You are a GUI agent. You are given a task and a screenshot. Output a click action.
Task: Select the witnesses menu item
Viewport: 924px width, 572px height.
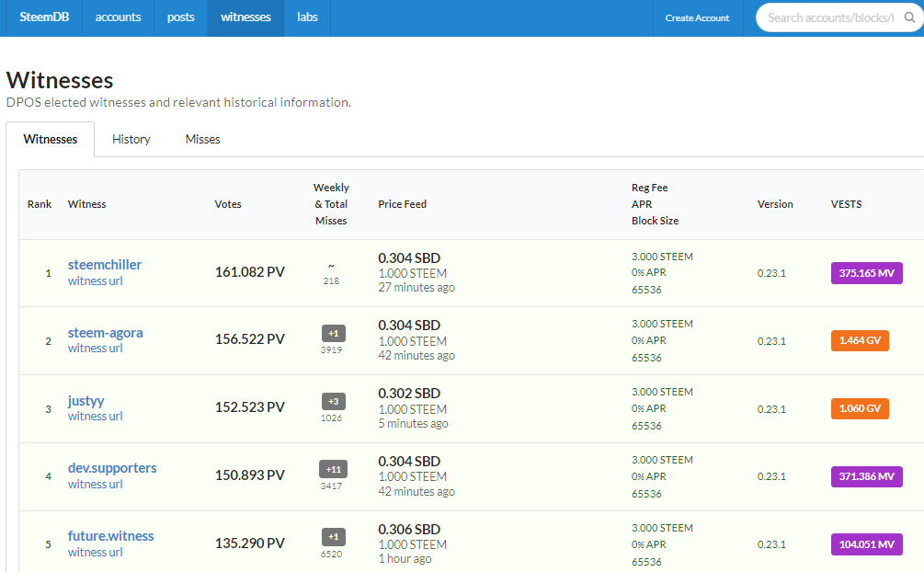tap(245, 17)
